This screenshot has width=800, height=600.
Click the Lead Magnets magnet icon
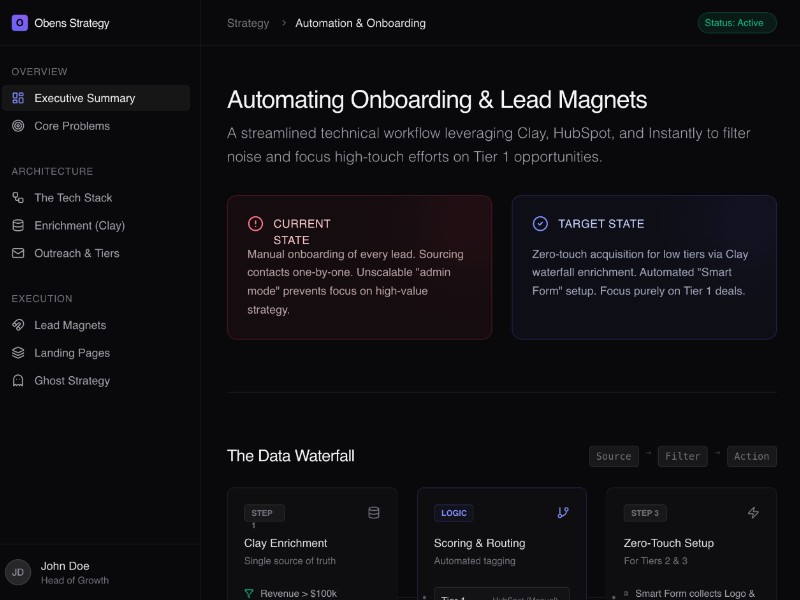20,325
